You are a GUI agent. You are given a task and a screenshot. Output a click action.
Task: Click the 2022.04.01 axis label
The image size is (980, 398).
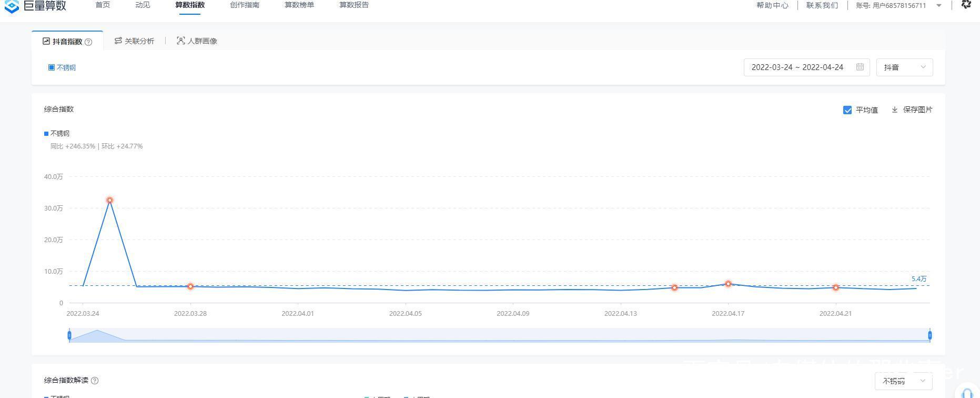tap(298, 313)
